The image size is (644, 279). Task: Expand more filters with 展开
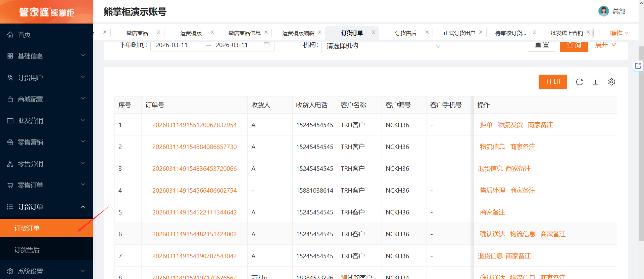pos(605,45)
